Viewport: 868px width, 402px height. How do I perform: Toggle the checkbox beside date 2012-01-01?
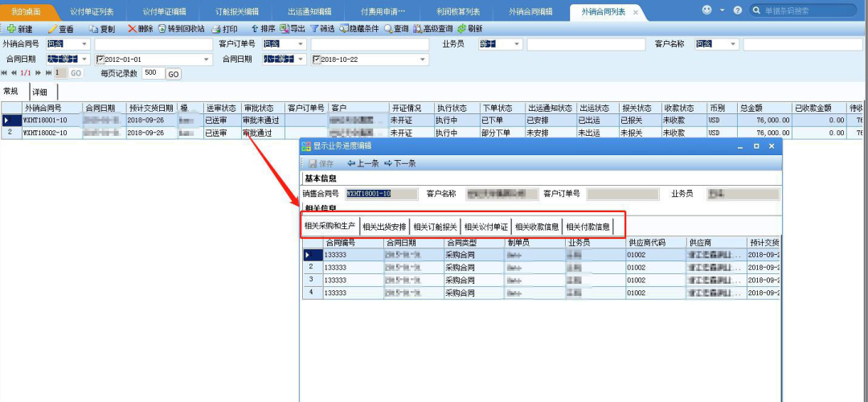pyautogui.click(x=100, y=59)
